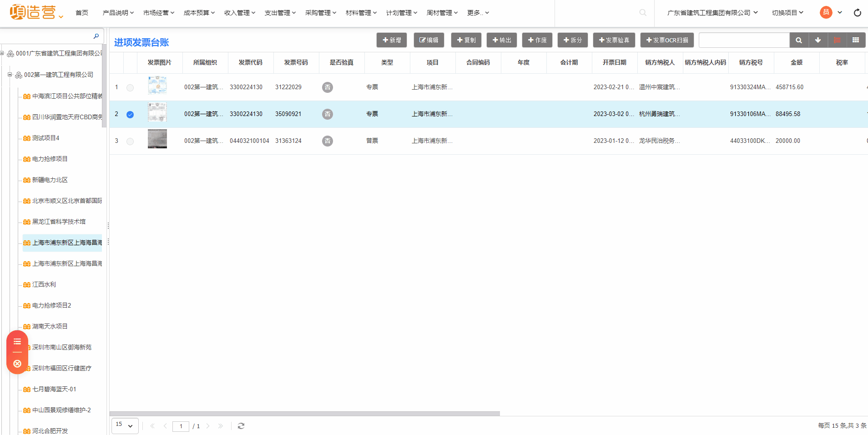The width and height of the screenshot is (868, 435).
Task: Sort by 金额 column header
Action: coord(797,63)
